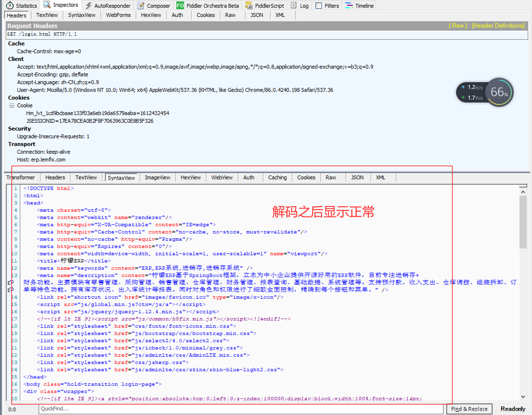Click the Timeline bars icon
532x415 pixels.
point(349,6)
